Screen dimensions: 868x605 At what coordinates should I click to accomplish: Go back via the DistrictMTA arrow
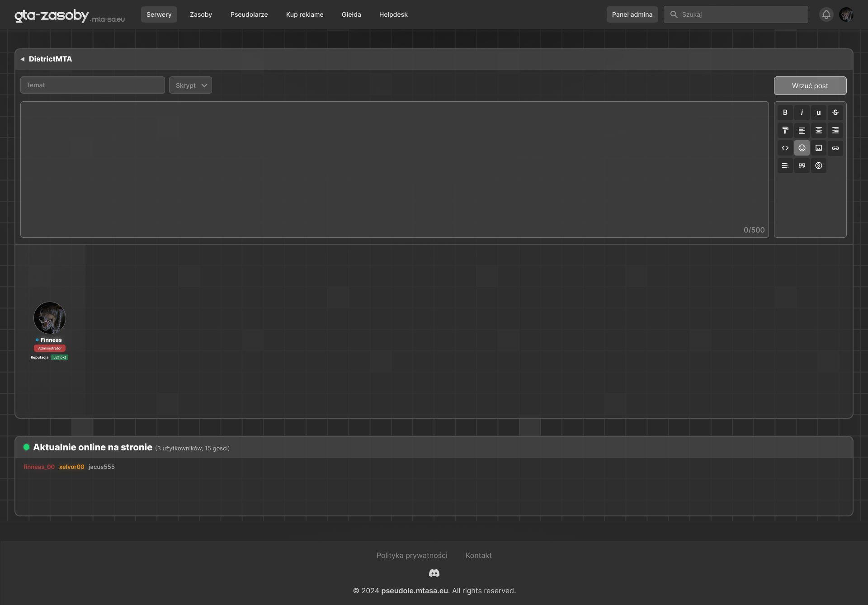23,59
